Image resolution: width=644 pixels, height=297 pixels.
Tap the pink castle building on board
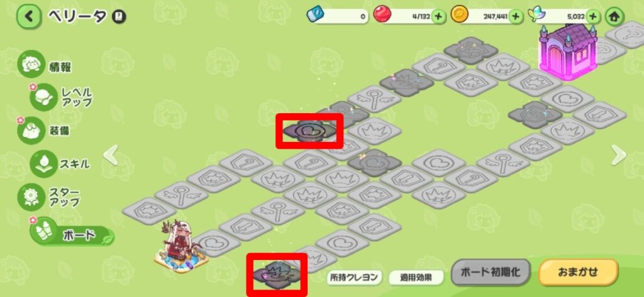tap(569, 51)
